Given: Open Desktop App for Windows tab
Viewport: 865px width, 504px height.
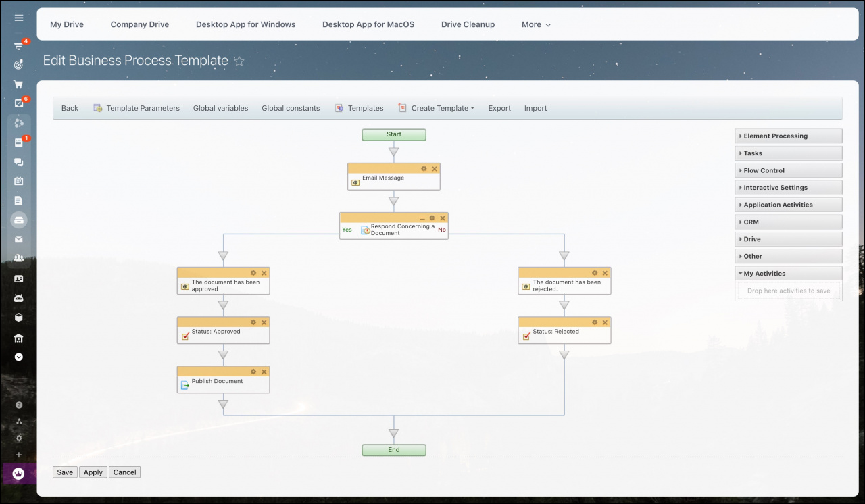Looking at the screenshot, I should click(x=246, y=24).
